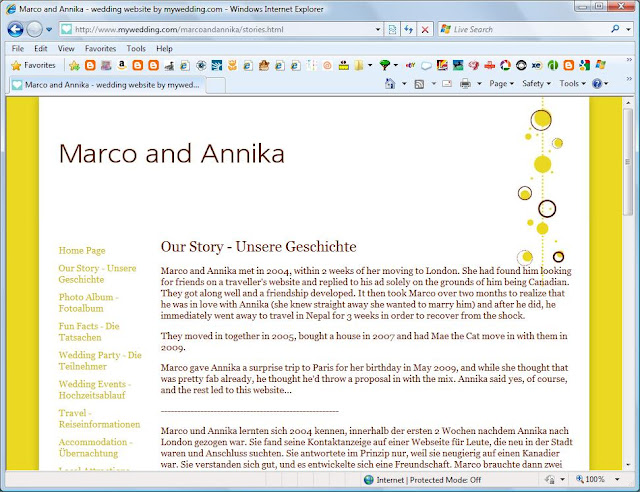640x492 pixels.
Task: Open Our Story - Unsere Geschichte link
Action: [x=97, y=274]
